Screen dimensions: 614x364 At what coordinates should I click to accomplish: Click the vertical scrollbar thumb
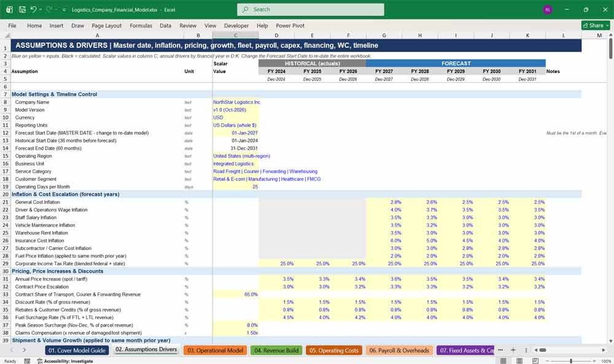pos(611,48)
